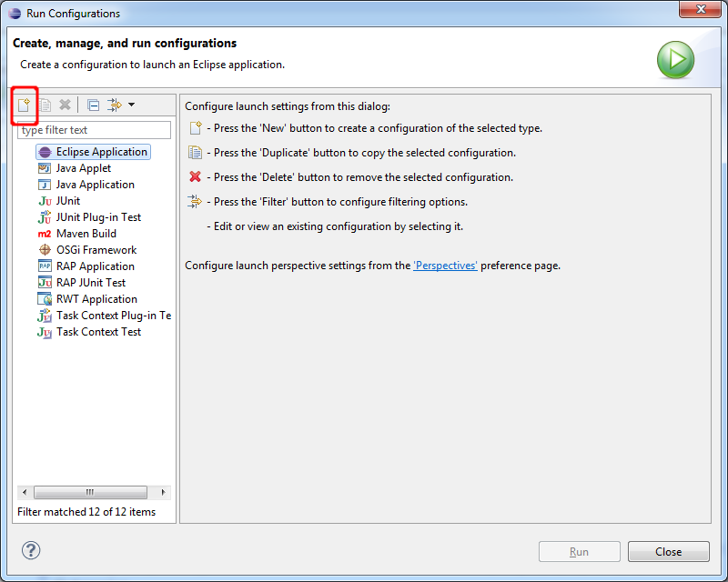
Task: Click the type filter text field
Action: click(94, 130)
